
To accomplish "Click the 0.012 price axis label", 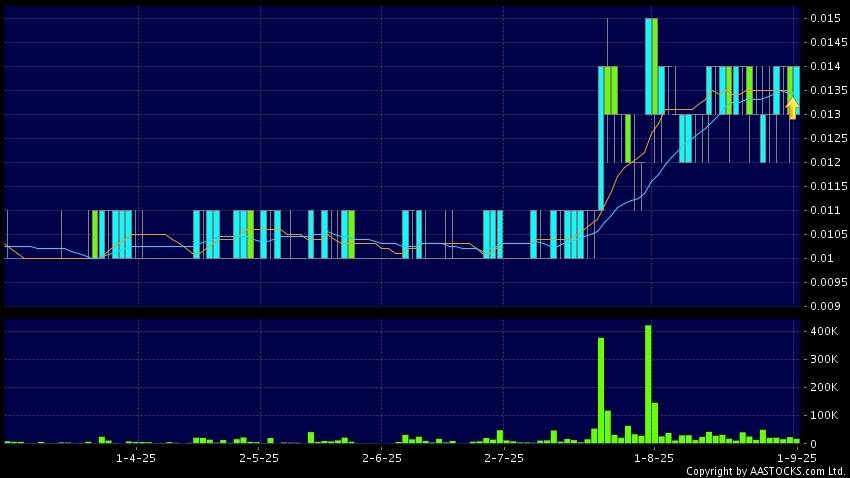I will pyautogui.click(x=826, y=162).
